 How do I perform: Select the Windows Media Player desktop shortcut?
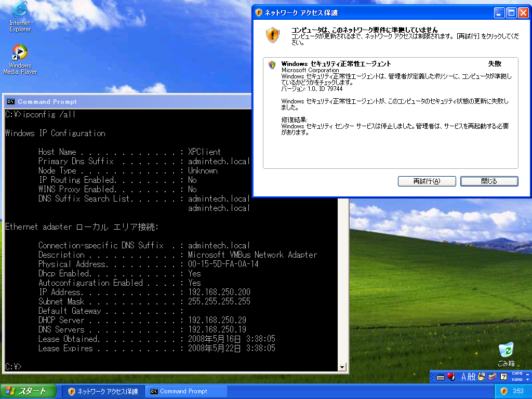coord(20,59)
